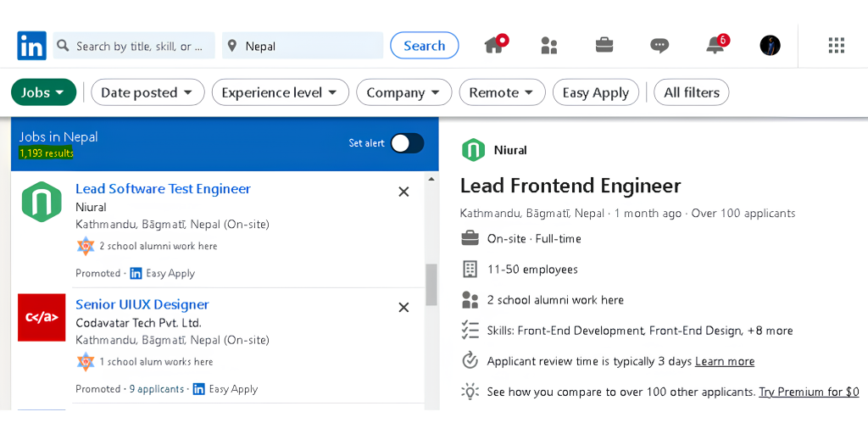This screenshot has height=434, width=868.
Task: Expand Company filter dropdown
Action: pyautogui.click(x=404, y=92)
